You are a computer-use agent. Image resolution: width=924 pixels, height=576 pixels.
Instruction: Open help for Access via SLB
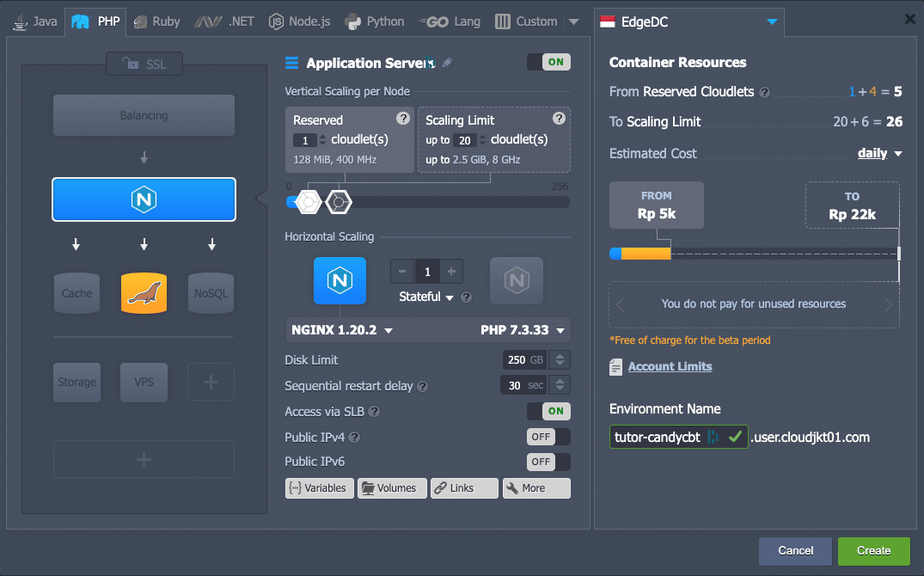pyautogui.click(x=374, y=412)
